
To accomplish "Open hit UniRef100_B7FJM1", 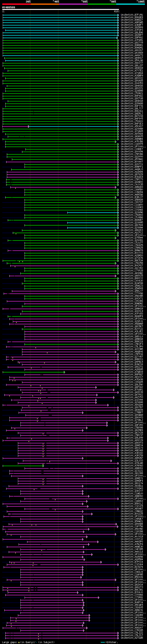I will [x=132, y=15].
